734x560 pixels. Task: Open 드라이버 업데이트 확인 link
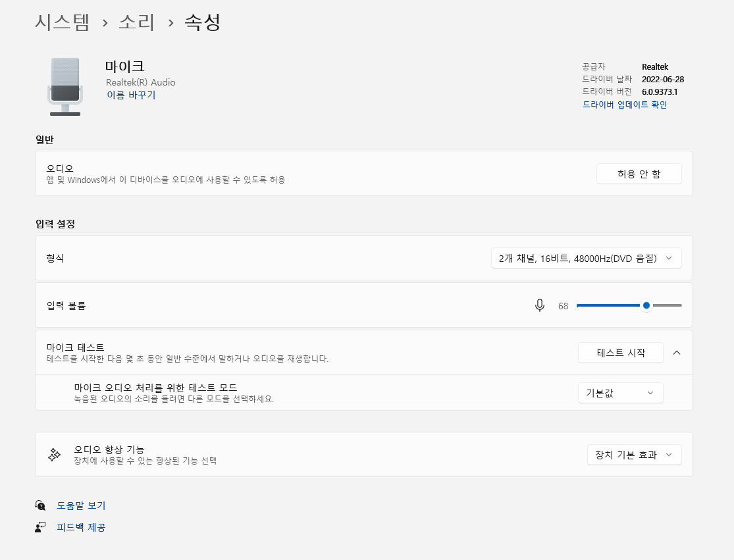625,105
